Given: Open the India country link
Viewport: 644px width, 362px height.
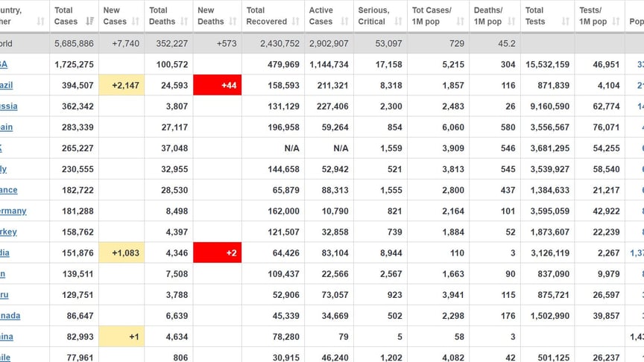Looking at the screenshot, I should (4, 253).
